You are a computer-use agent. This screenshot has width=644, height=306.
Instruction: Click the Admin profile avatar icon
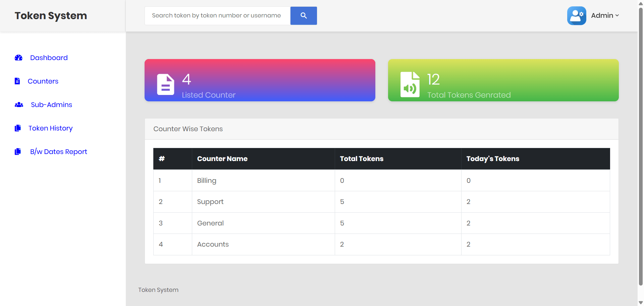(577, 15)
